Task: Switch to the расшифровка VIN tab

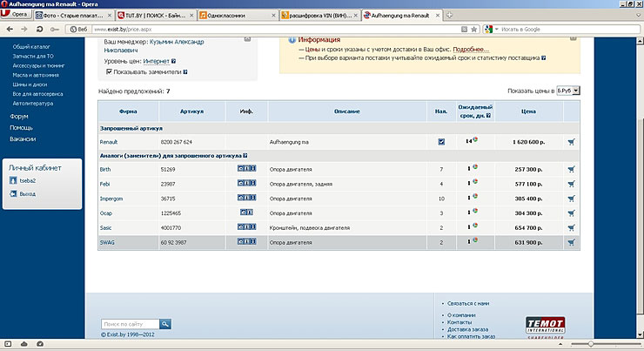Action: point(319,15)
